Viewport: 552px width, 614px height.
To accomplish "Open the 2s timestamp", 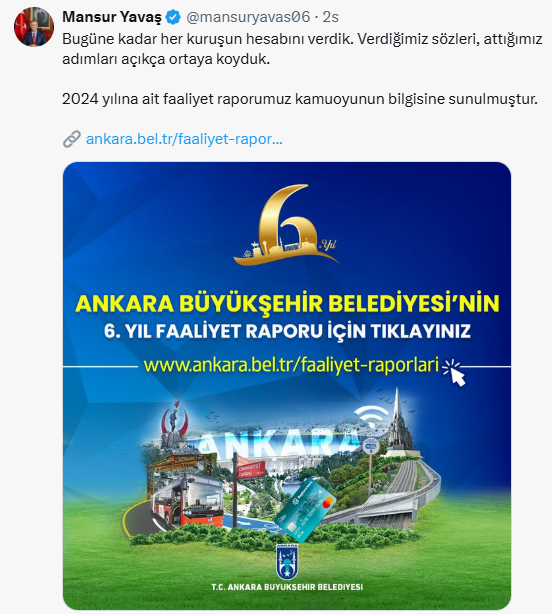I will click(331, 17).
